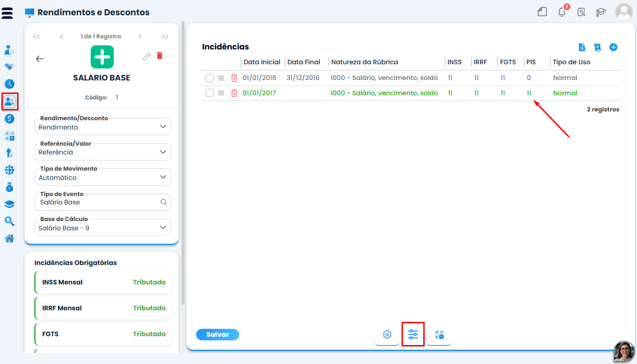Click the graduation cap training icon
Viewport: 637px width, 364px height.
[601, 12]
